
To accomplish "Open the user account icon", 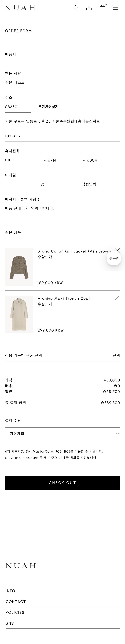I will point(89,8).
